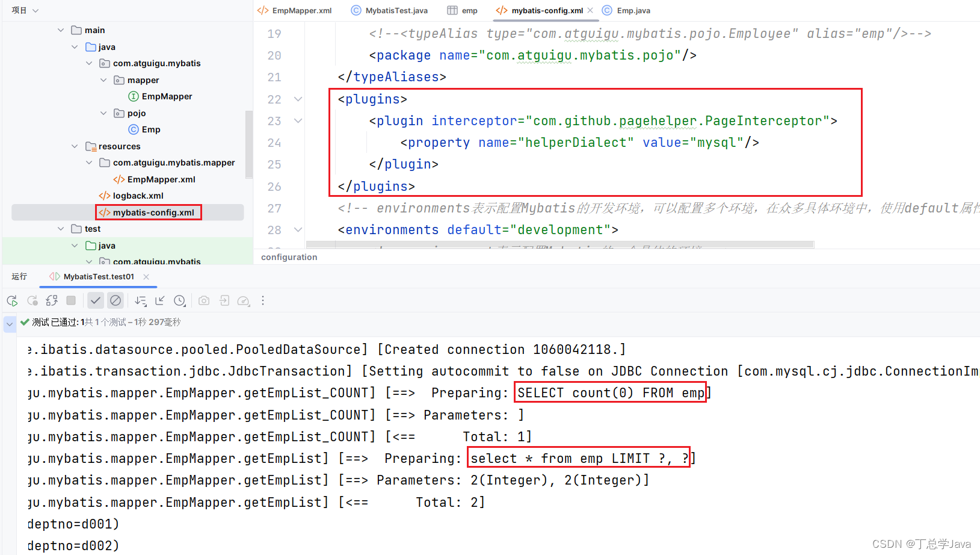Close the mybatis-config.xml editor tab
980x555 pixels.
[x=590, y=10]
